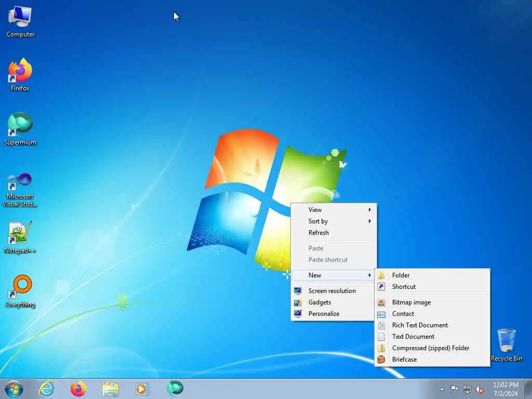Create a new Compressed (zipped) Folder
The image size is (532, 399).
(x=432, y=348)
